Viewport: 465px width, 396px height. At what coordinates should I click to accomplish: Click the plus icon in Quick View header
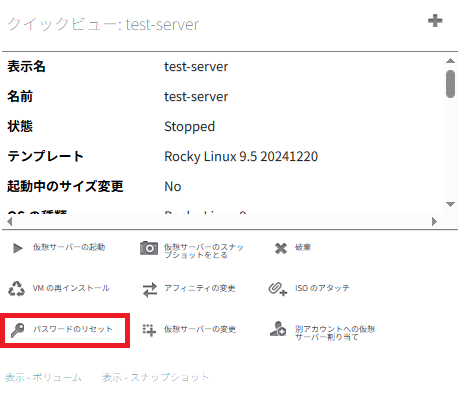(435, 21)
